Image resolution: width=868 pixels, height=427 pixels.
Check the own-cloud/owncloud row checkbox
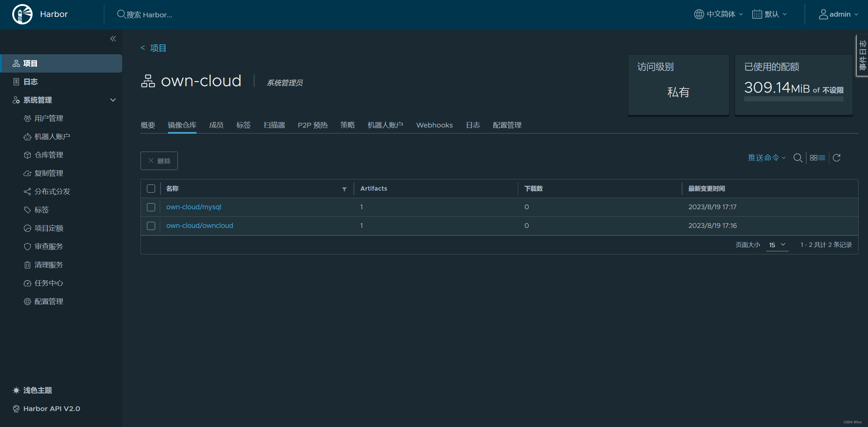[151, 226]
